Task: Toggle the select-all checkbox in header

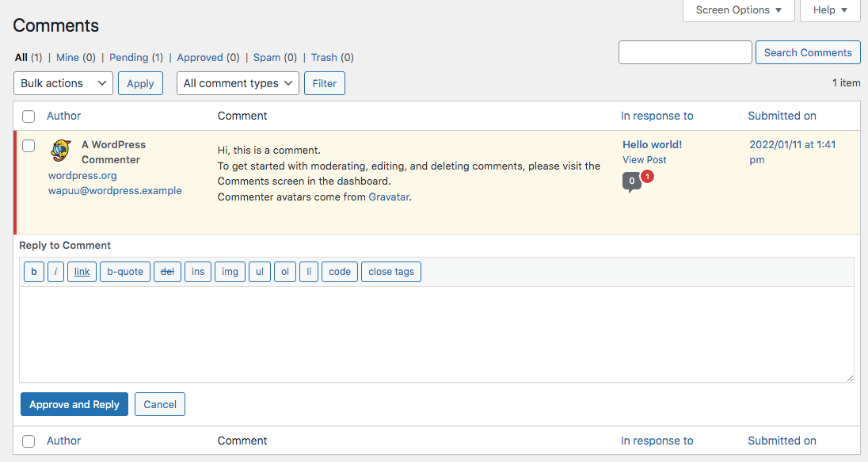Action: [29, 116]
